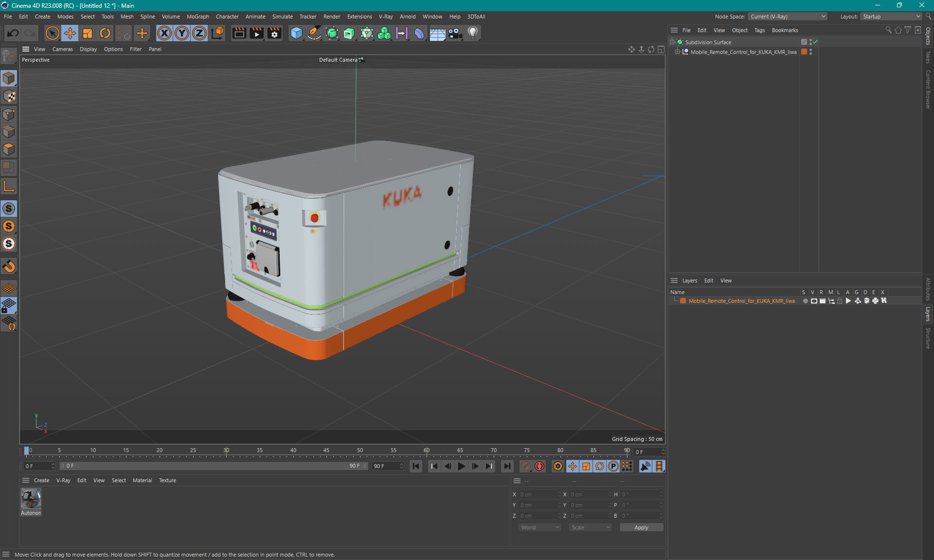The image size is (934, 560).
Task: Open the viewport Cameras menu
Action: [62, 49]
